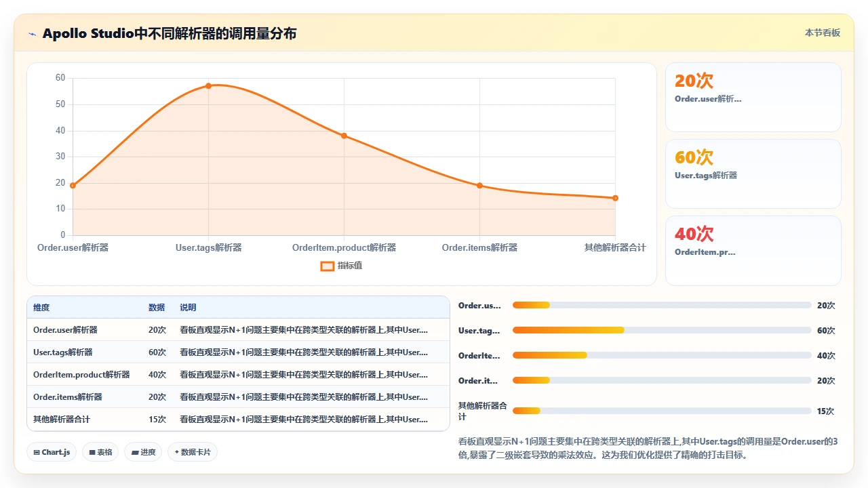Select the 其他解析器合计 chart data point
The image size is (868, 488).
(x=615, y=198)
